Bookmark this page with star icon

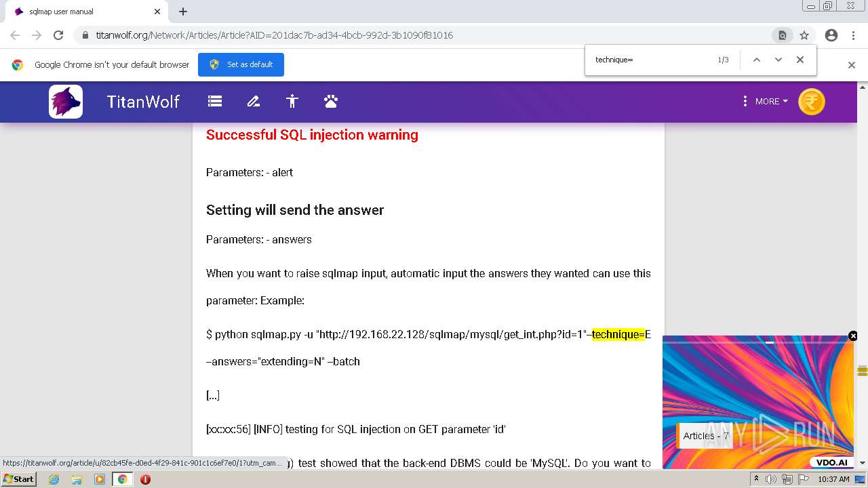click(804, 35)
